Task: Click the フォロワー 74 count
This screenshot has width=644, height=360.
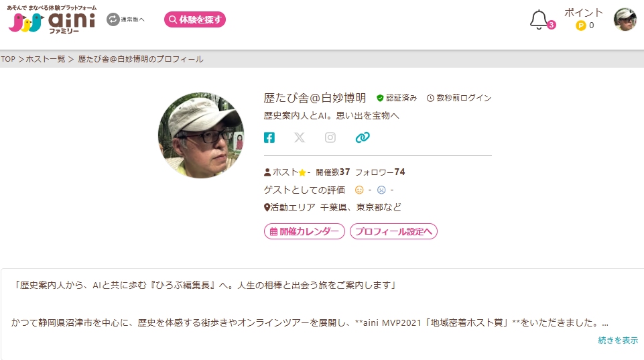Action: 380,172
